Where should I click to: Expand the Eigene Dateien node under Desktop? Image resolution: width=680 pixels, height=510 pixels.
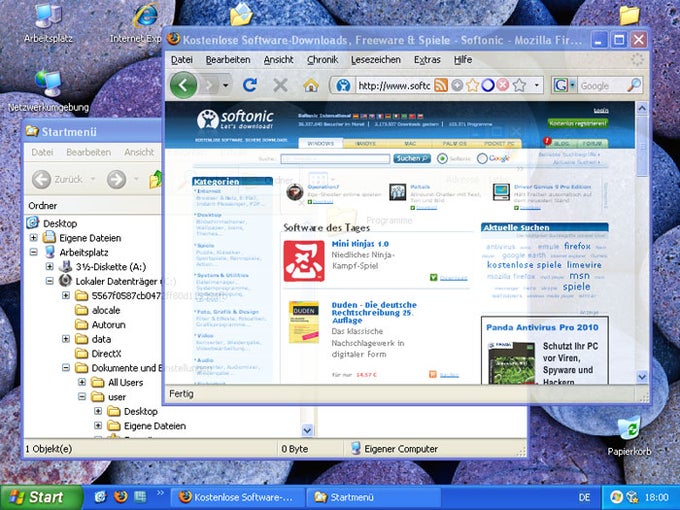33,238
